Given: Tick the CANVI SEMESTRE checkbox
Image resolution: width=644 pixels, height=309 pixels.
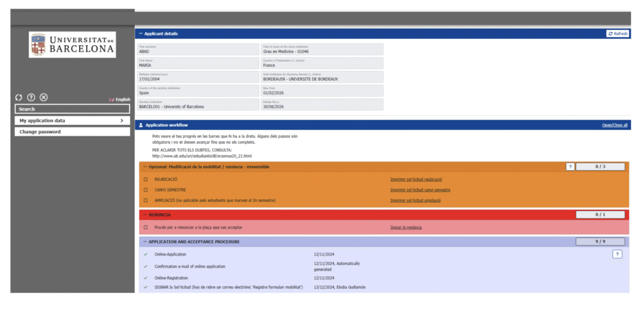Looking at the screenshot, I should click(146, 190).
